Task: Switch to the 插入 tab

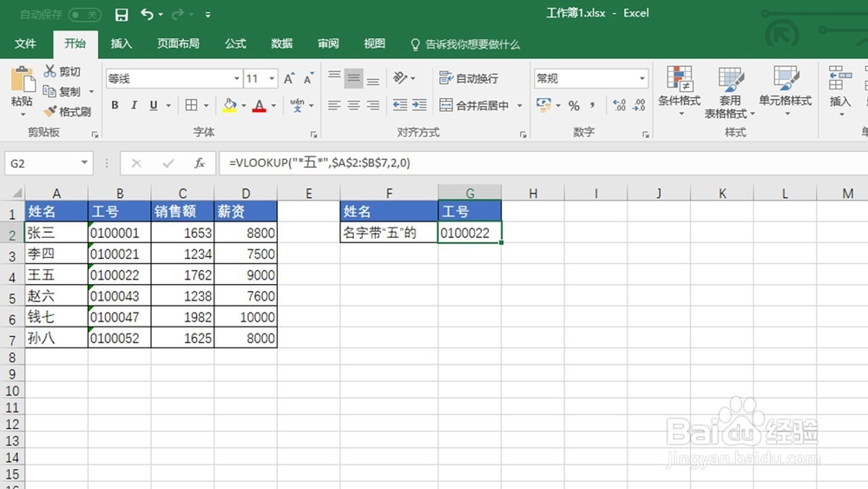Action: coord(122,43)
